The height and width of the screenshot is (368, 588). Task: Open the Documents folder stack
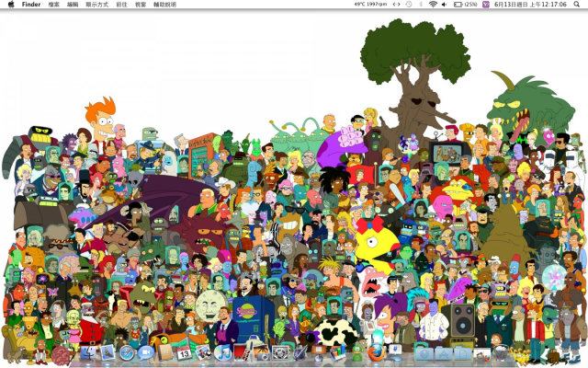[x=463, y=353]
